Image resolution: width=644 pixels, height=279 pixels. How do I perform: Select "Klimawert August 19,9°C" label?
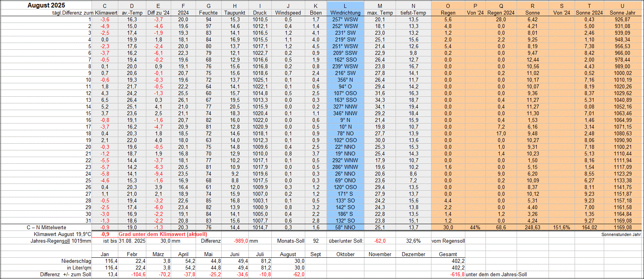tap(62, 234)
